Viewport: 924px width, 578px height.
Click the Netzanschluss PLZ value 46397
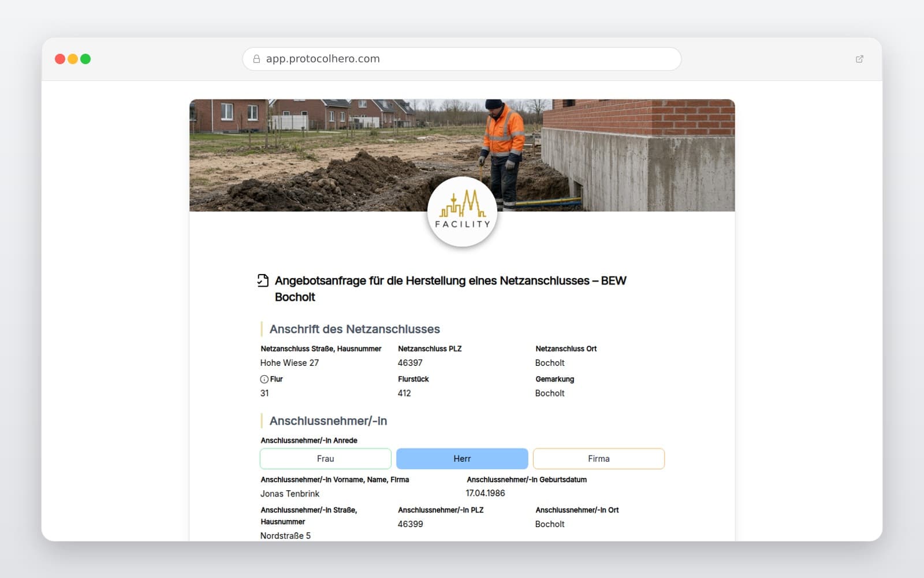(410, 363)
